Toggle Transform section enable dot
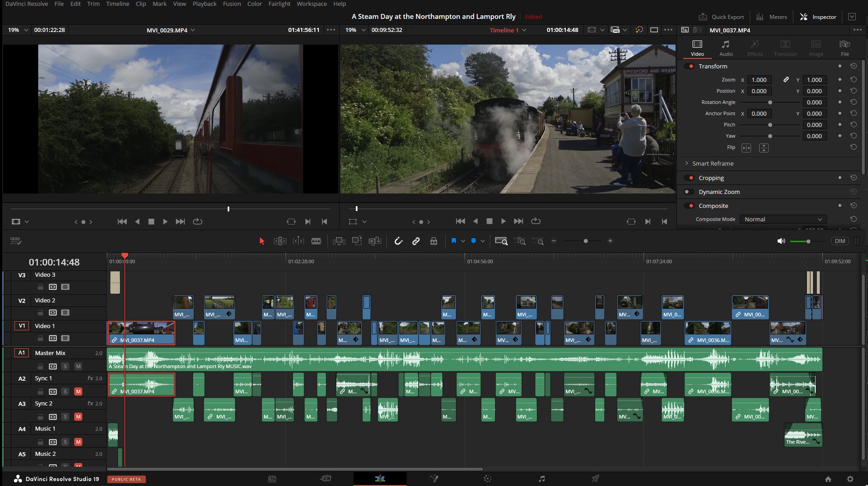Image resolution: width=868 pixels, height=486 pixels. point(690,66)
